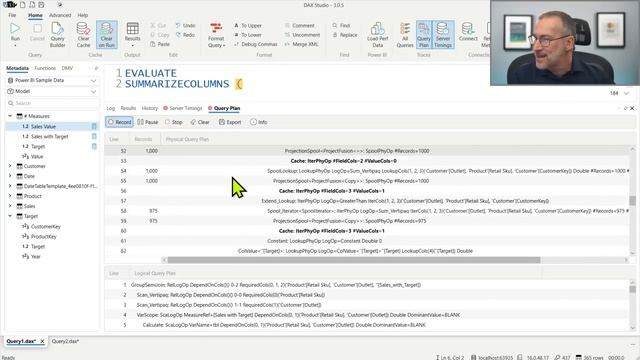Comment the selected lines

(x=300, y=25)
